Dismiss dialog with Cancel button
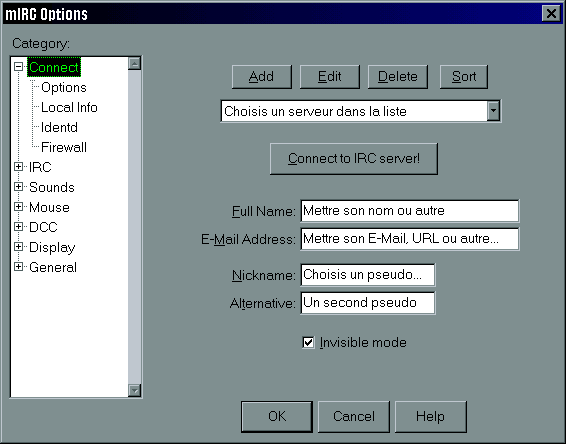Screen dimensions: 566x444 click(354, 417)
